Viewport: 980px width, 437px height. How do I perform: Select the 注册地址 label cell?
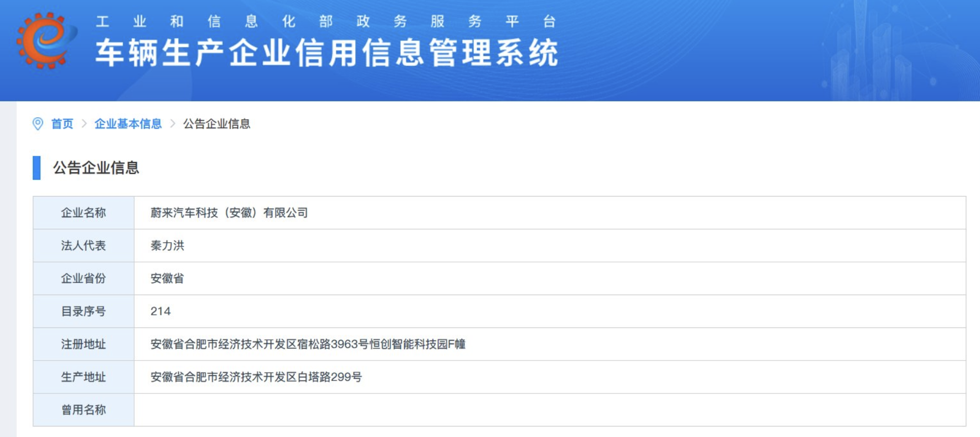pyautogui.click(x=84, y=344)
